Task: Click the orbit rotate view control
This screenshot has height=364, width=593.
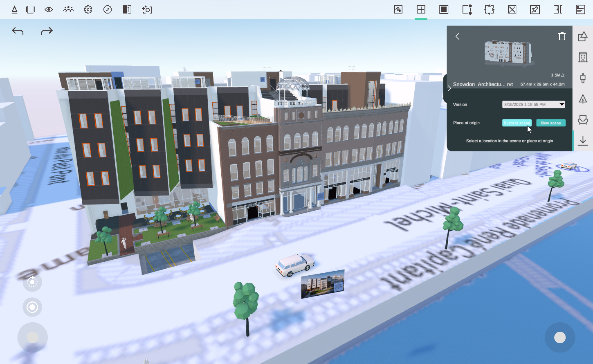Action: point(32,282)
